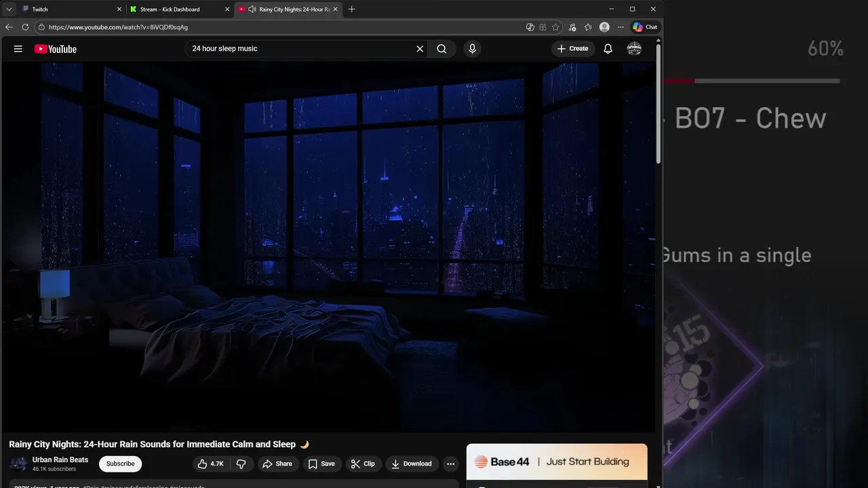
Task: Mute tab audio via speaker icon
Action: coord(252,9)
